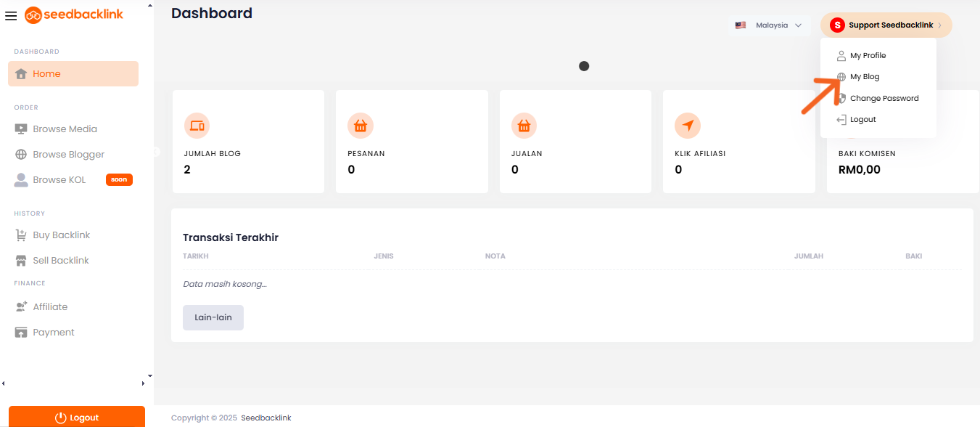The width and height of the screenshot is (980, 427).
Task: Open Home in the sidebar
Action: coord(73,74)
